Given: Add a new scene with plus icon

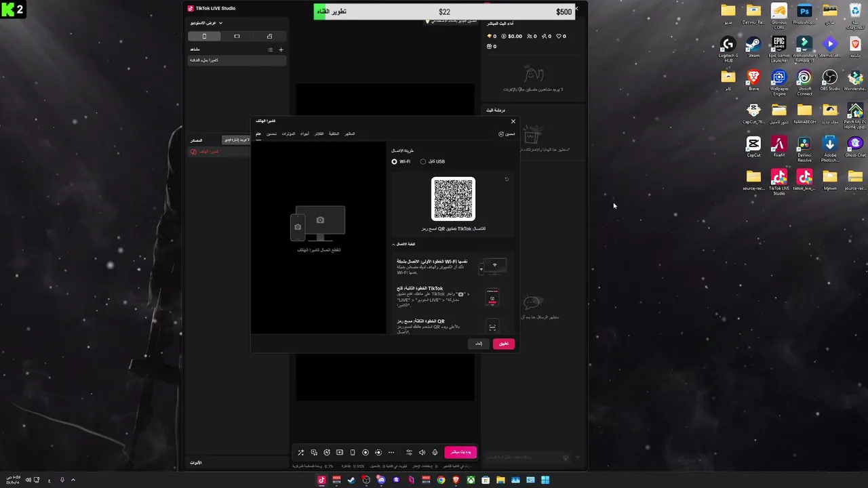Looking at the screenshot, I should tap(281, 49).
